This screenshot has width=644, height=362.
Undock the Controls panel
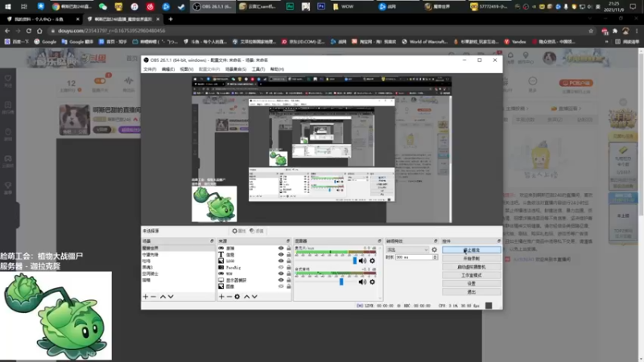point(499,241)
